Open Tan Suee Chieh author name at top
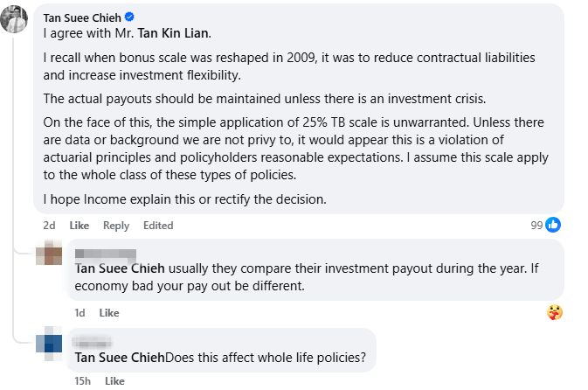 coord(82,17)
